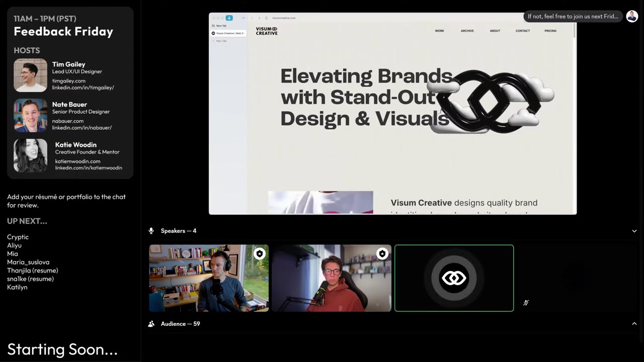Click the visumcreative.com address bar
644x362 pixels.
[x=284, y=18]
